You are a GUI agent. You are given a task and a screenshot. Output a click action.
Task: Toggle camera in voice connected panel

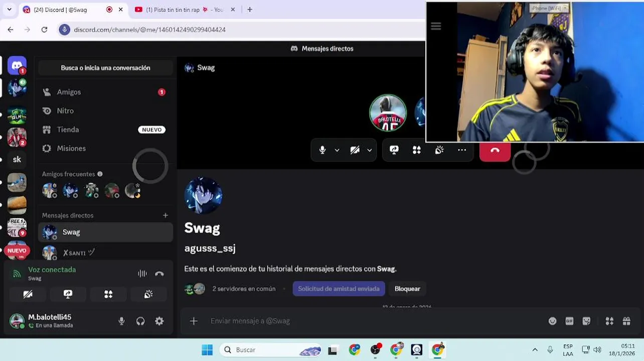tap(28, 294)
